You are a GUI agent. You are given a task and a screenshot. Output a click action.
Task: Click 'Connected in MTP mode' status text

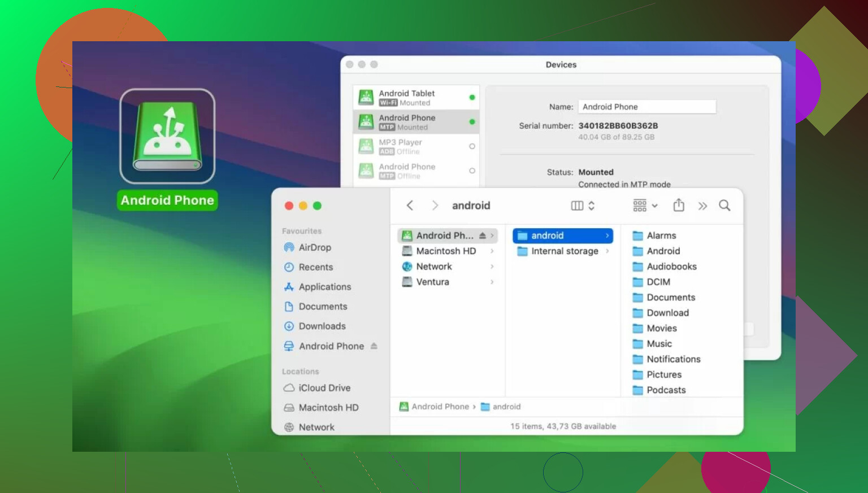coord(624,184)
